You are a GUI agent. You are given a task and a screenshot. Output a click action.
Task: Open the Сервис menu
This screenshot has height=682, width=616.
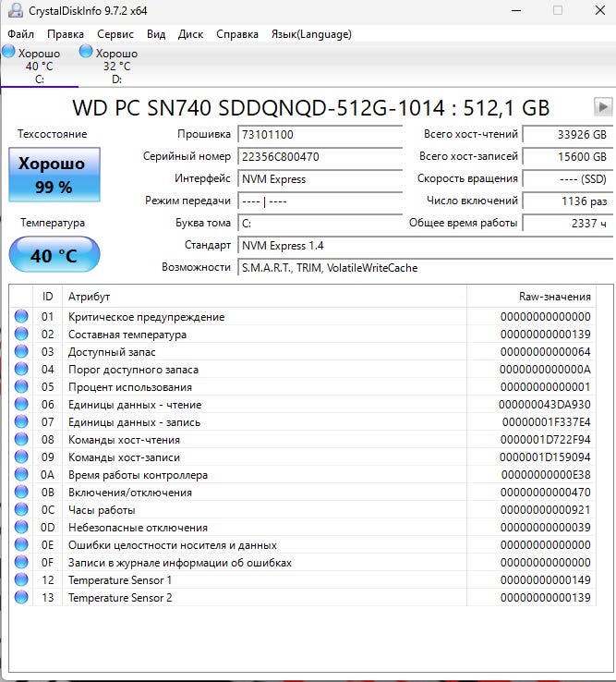[115, 34]
